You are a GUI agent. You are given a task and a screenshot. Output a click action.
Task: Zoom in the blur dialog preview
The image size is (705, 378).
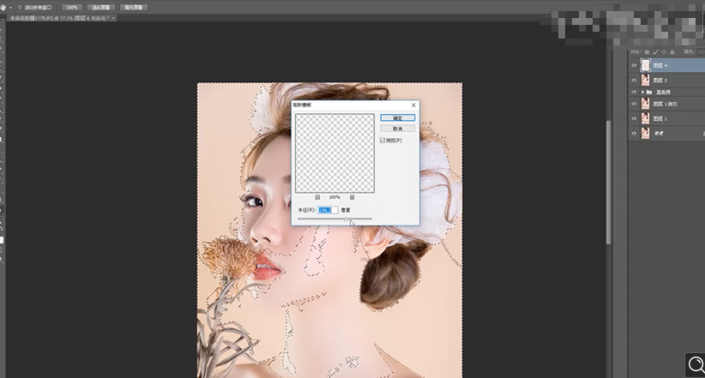(352, 197)
